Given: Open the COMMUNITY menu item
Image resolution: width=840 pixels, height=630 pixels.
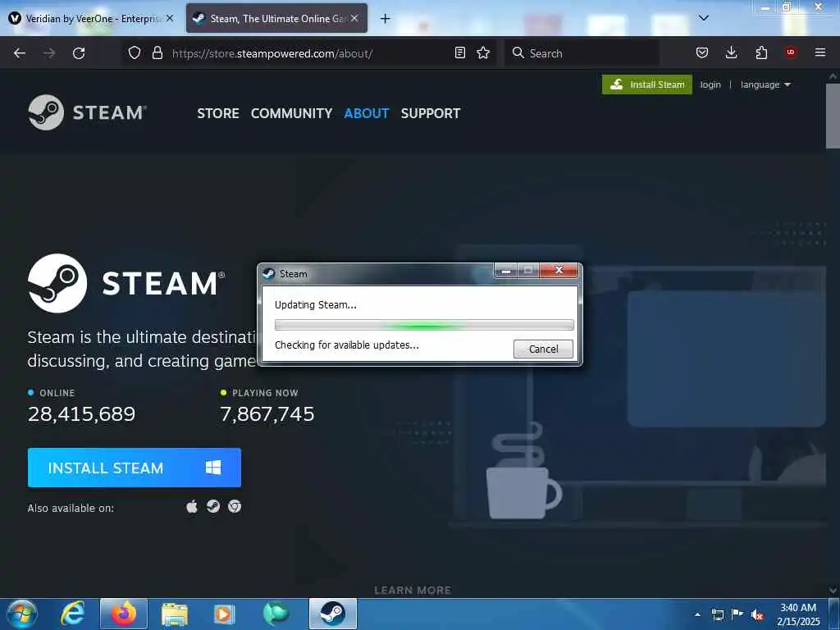Looking at the screenshot, I should pyautogui.click(x=291, y=113).
